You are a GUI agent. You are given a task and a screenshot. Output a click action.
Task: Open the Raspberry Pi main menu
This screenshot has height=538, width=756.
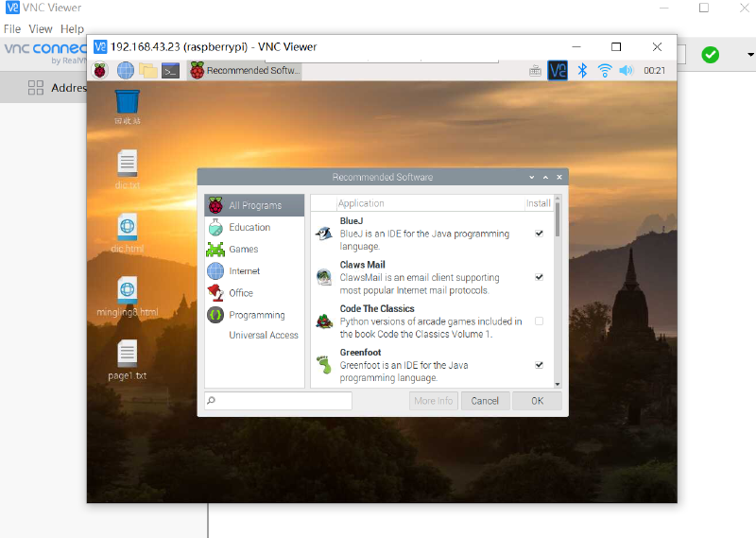coord(100,70)
